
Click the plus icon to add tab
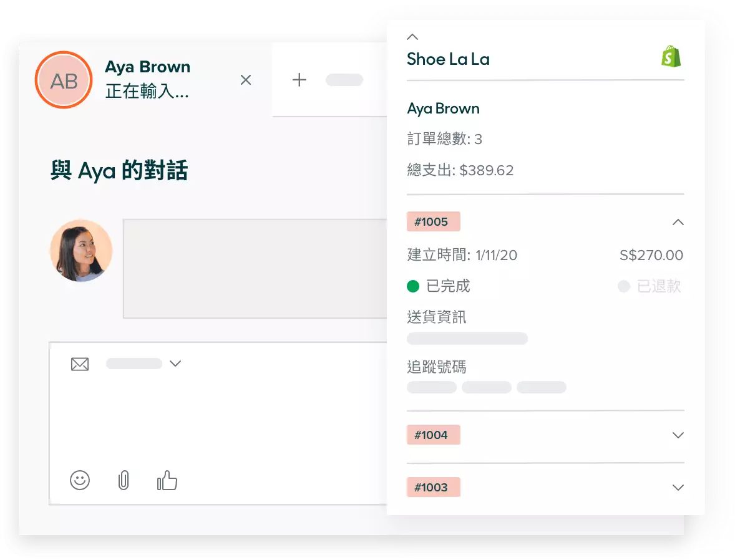pyautogui.click(x=299, y=80)
